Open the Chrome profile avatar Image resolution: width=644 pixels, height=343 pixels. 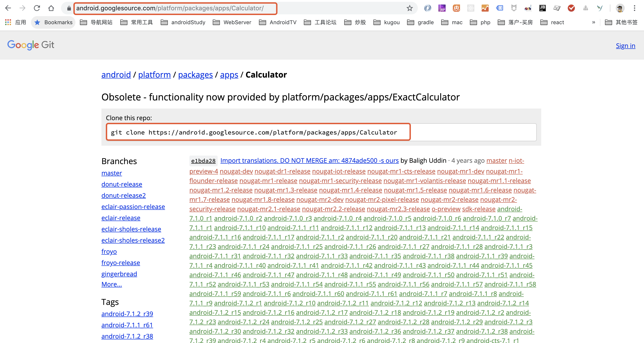pos(620,8)
